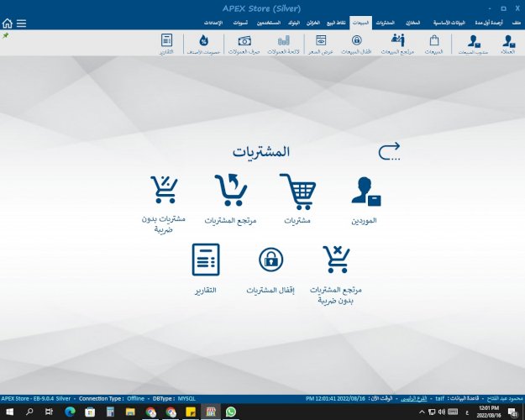Open the مشتريات (Purchases) cart icon

pos(296,192)
